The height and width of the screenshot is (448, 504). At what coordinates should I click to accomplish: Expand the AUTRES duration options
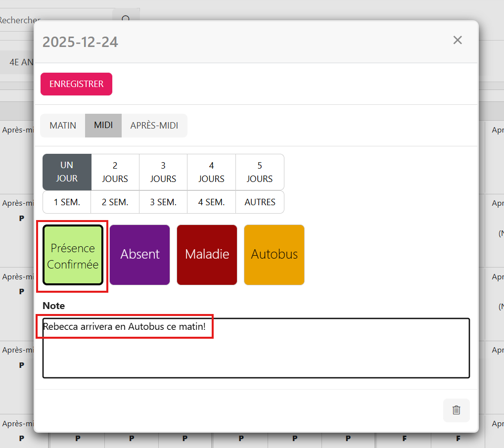260,202
